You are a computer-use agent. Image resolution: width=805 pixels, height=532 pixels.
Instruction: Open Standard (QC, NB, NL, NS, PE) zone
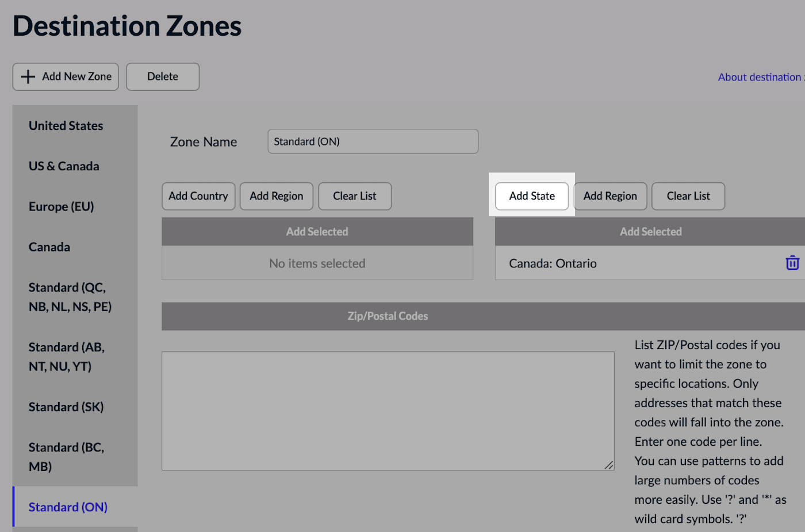[x=70, y=297]
